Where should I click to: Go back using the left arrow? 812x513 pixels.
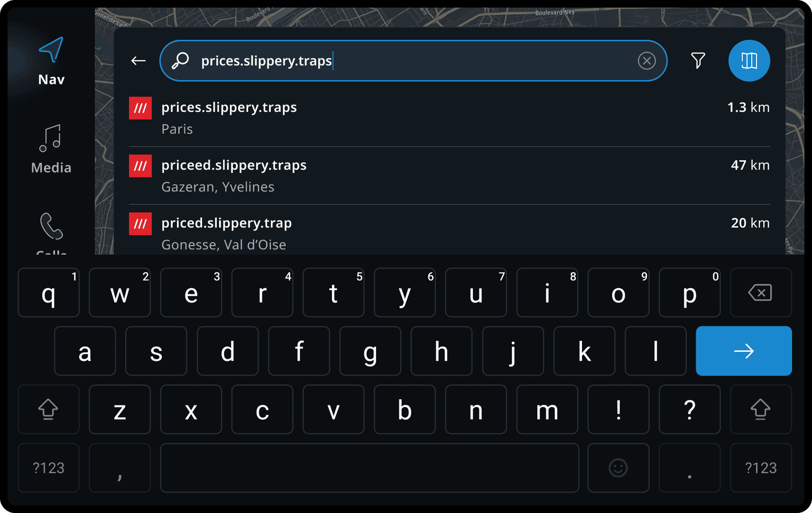click(138, 61)
